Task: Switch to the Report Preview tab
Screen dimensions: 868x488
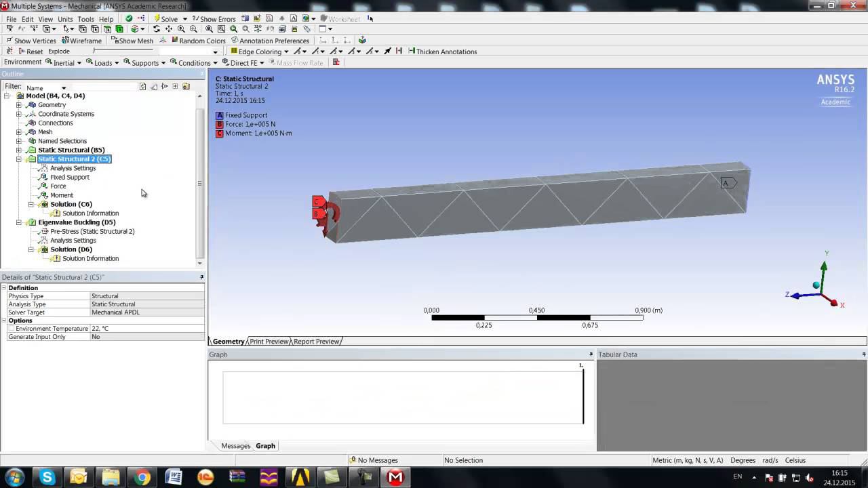Action: [316, 342]
